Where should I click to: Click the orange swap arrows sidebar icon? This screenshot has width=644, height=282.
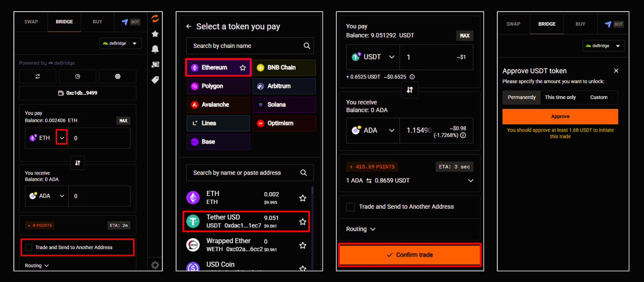(155, 19)
